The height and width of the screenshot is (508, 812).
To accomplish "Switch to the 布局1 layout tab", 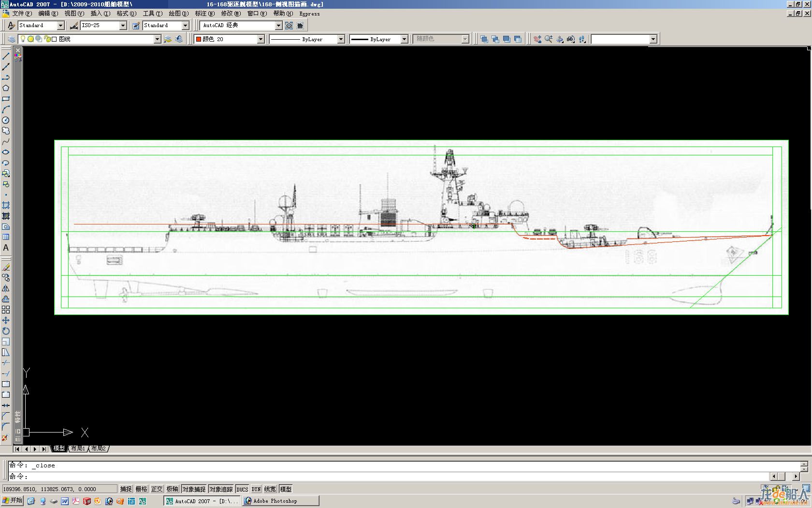I will [78, 448].
